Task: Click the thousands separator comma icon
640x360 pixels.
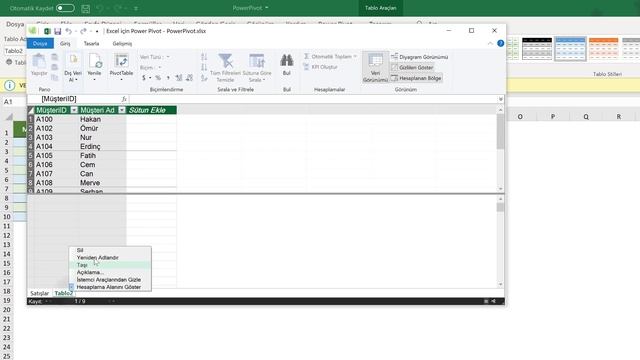Action: (x=168, y=78)
